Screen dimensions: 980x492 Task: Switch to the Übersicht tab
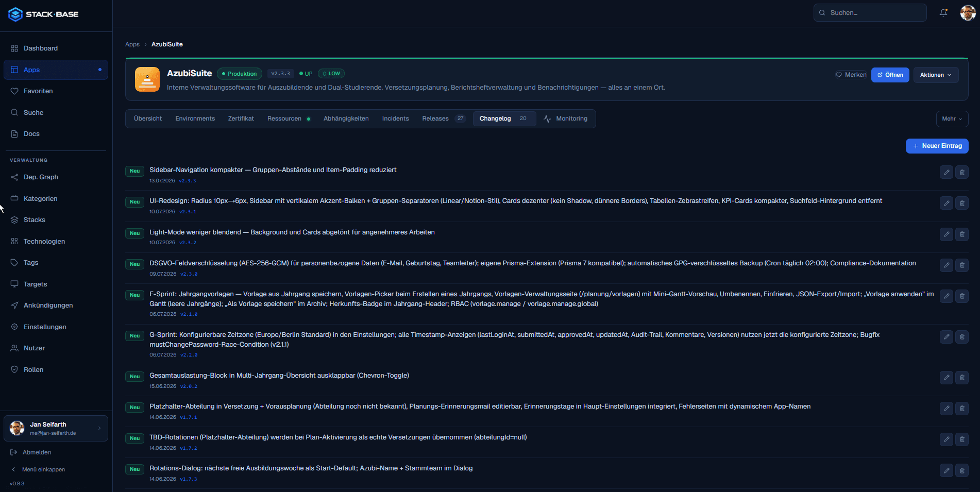click(x=148, y=118)
